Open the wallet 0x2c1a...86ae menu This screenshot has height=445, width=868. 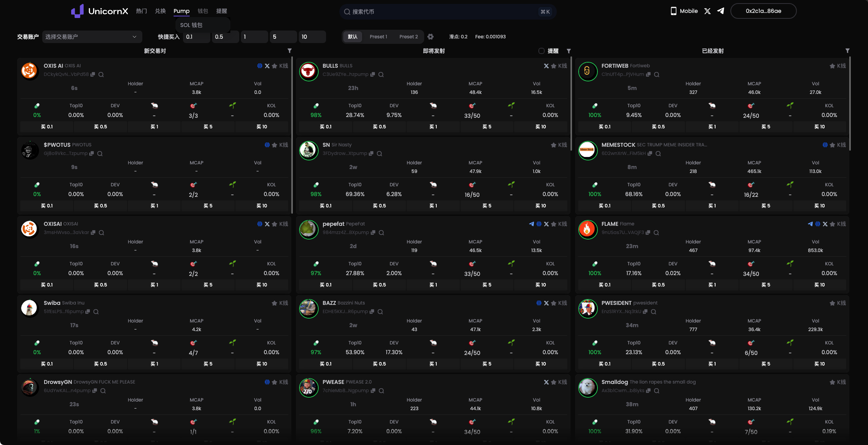click(763, 11)
